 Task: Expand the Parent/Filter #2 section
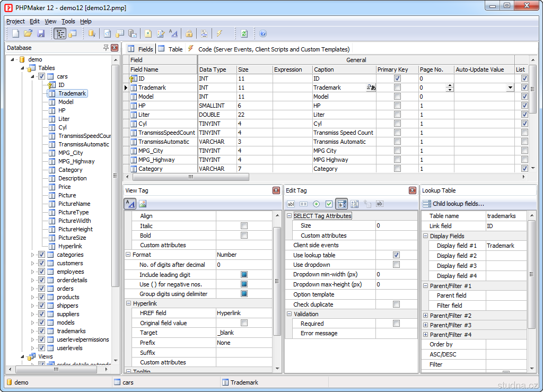pyautogui.click(x=425, y=316)
